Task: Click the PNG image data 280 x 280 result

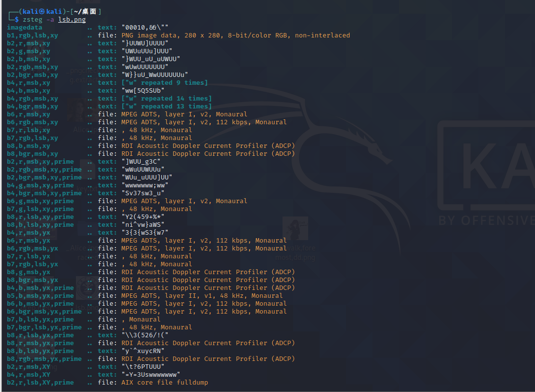Action: 236,36
